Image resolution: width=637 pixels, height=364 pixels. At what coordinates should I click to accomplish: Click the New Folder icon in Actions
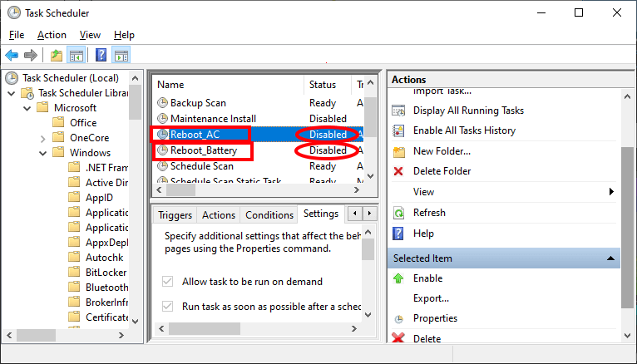pos(399,152)
